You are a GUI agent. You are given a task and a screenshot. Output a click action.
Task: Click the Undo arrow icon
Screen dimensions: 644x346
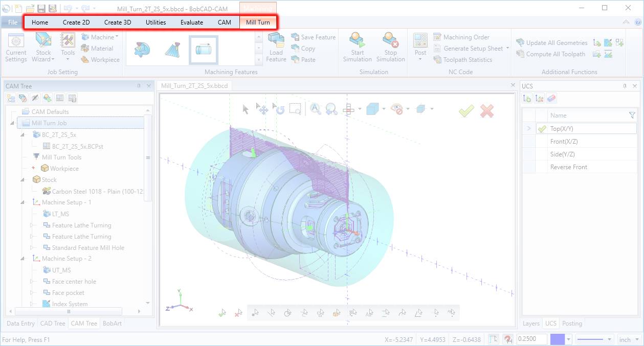tap(67, 8)
